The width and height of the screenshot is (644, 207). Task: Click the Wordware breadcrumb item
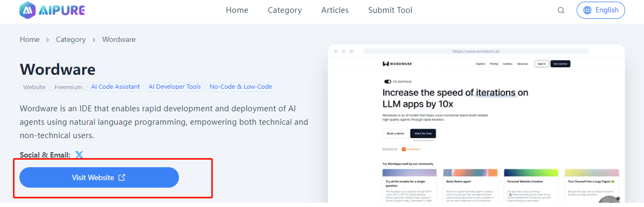[x=119, y=40]
